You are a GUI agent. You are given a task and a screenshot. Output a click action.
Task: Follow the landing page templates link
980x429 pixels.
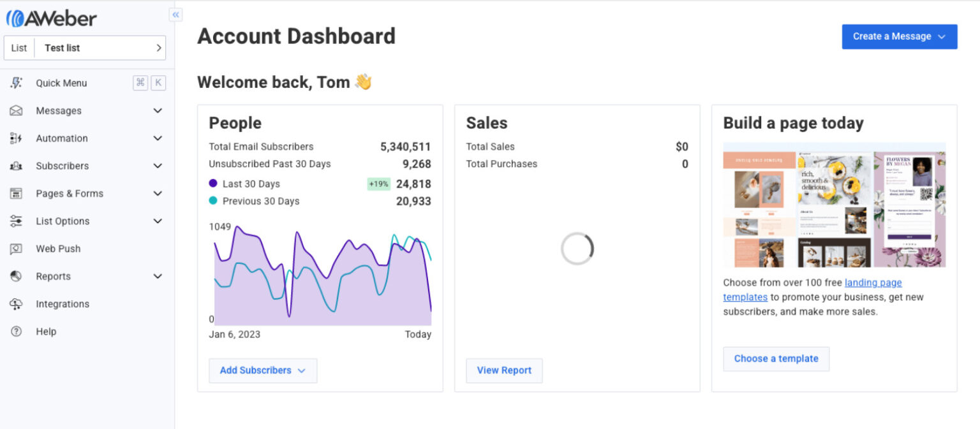click(x=873, y=282)
